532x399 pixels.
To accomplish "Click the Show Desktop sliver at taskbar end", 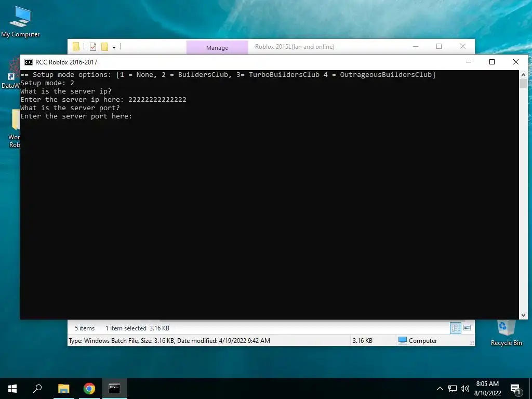I will pyautogui.click(x=530, y=389).
